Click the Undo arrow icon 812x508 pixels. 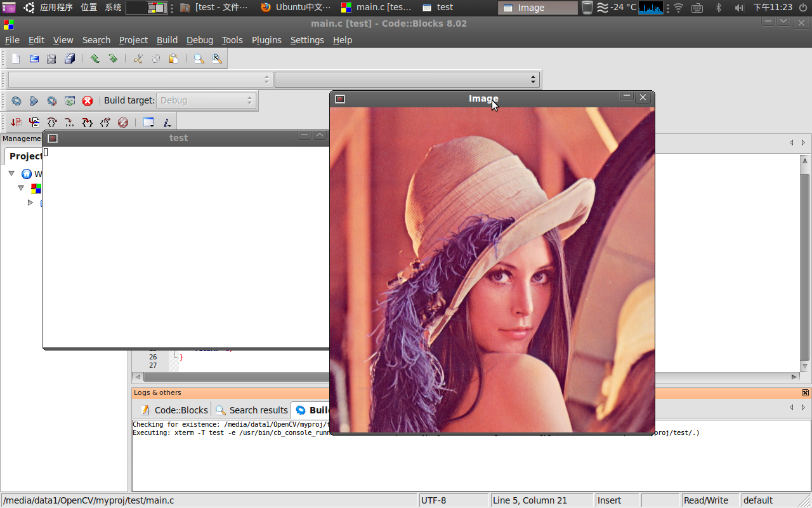tap(95, 58)
